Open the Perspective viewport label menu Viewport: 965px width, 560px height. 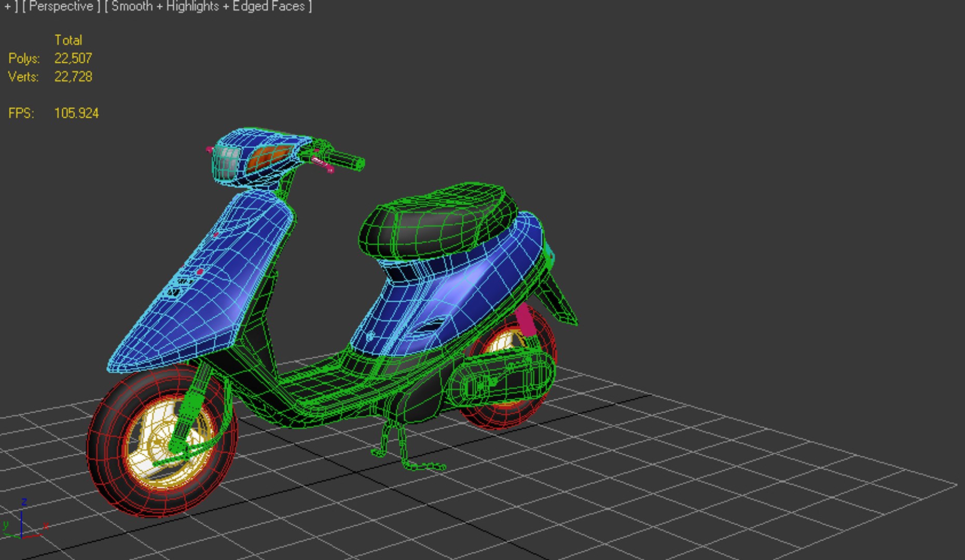tap(61, 6)
